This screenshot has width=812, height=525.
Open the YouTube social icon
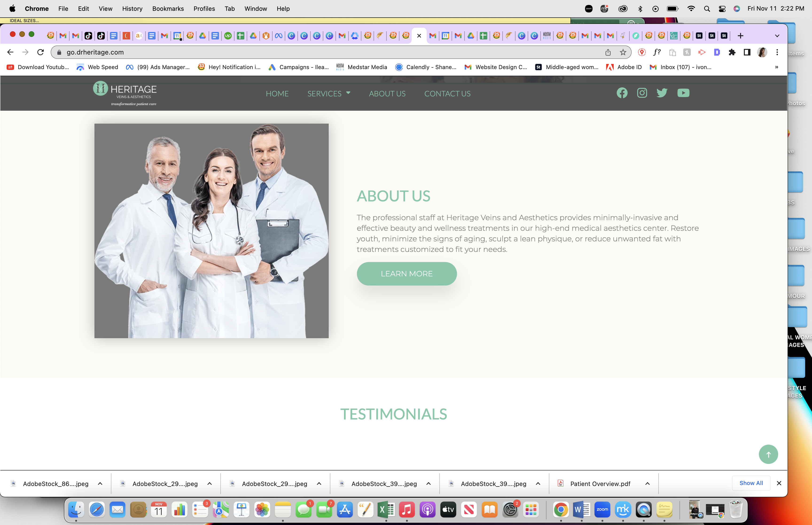pos(683,93)
